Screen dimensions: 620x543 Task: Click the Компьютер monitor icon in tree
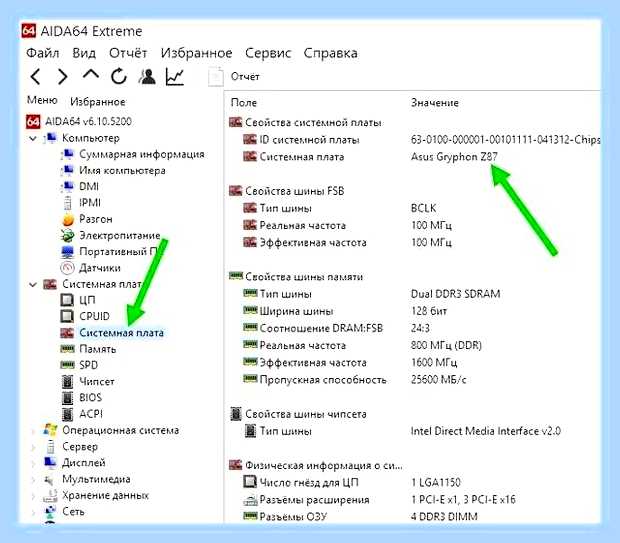click(x=50, y=138)
